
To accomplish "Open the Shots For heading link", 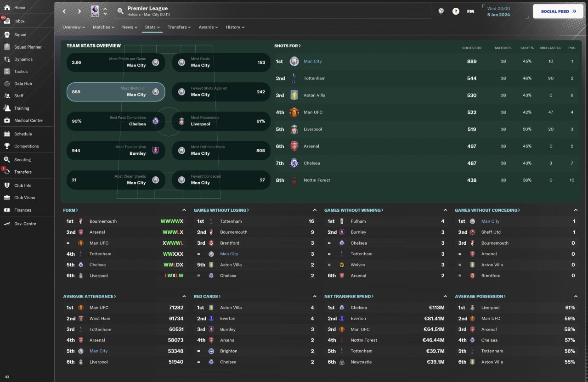I will point(288,46).
